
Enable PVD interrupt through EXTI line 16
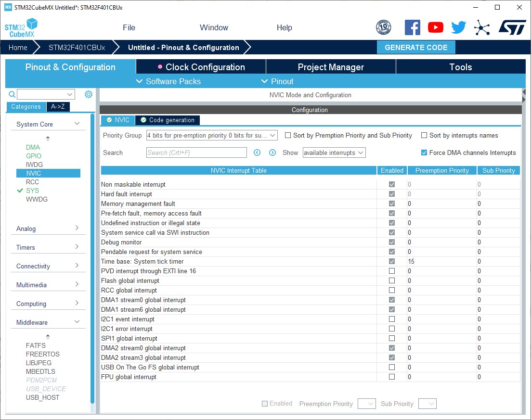392,271
